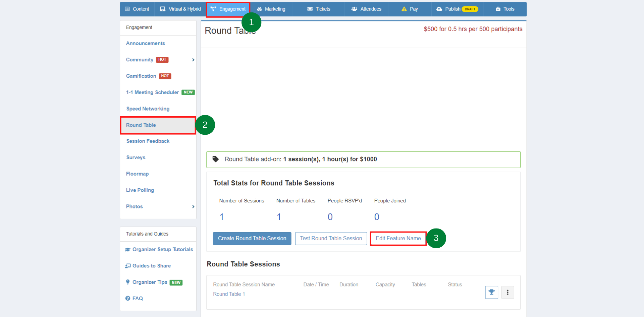Click the yellow warning icon next to Pay
Viewport: 644px width, 317px height.
[404, 9]
